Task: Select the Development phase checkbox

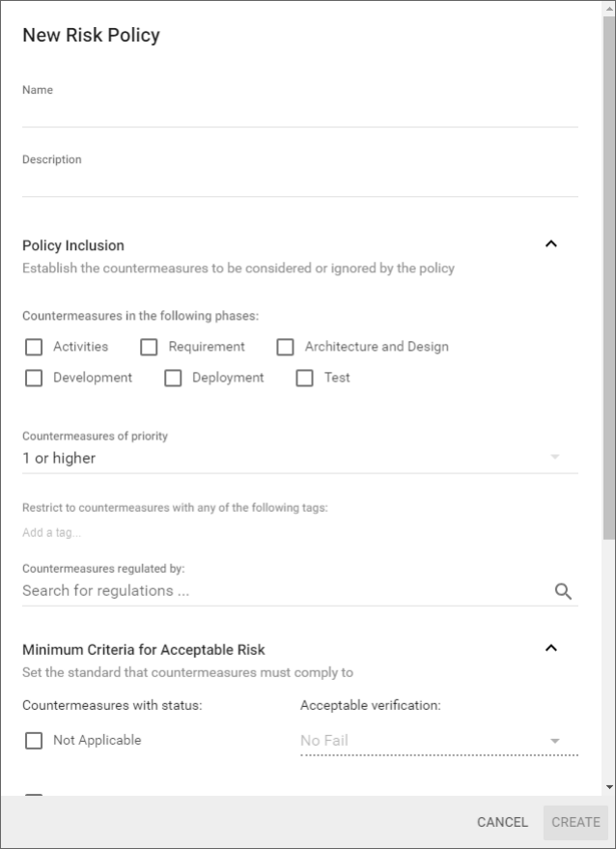Action: [34, 378]
